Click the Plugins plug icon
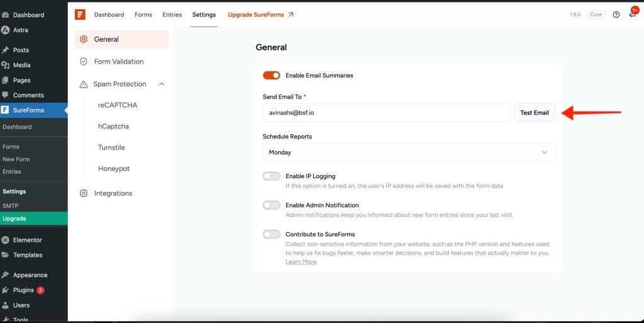This screenshot has width=644, height=323. tap(5, 290)
